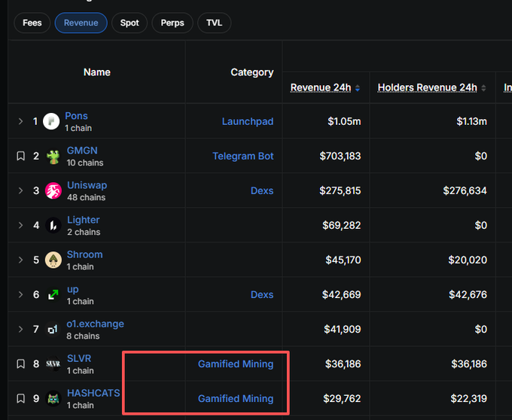Click the Shroom mushroom logo

(x=53, y=260)
